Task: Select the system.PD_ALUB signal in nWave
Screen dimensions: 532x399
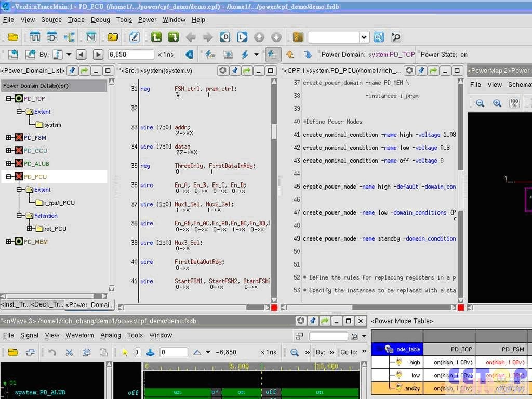Action: pyautogui.click(x=40, y=393)
